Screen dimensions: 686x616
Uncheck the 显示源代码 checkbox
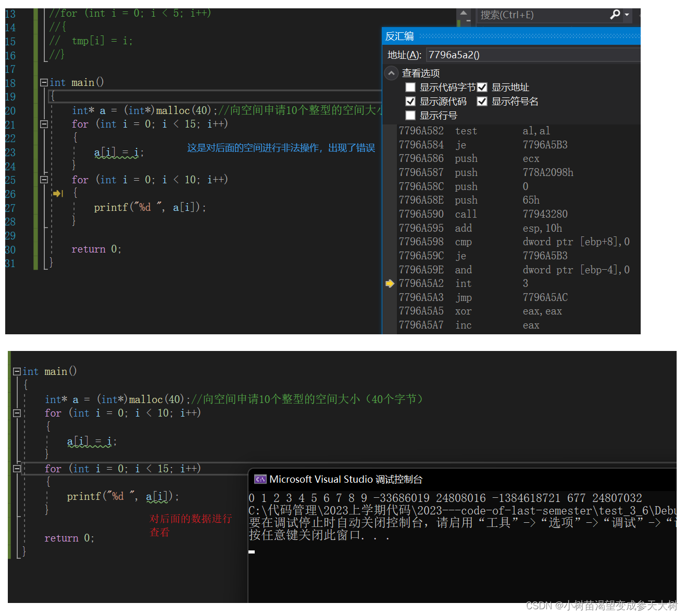(x=410, y=101)
